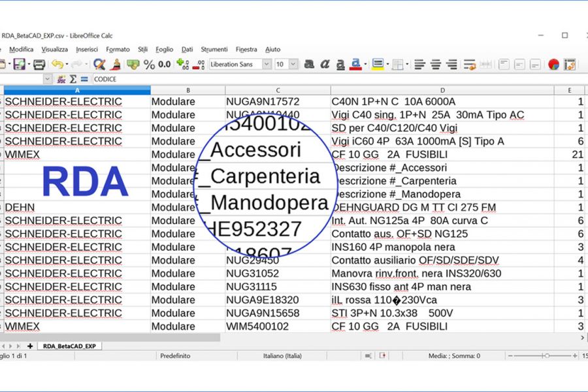Open the Inserisci menu
588x392 pixels.
[87, 49]
